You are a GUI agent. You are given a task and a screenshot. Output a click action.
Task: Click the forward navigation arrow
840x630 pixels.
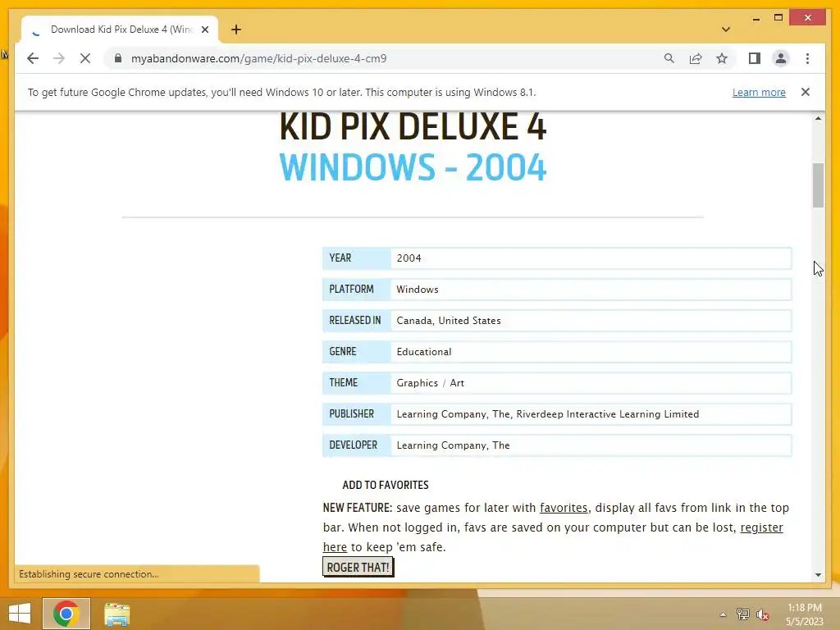tap(59, 58)
